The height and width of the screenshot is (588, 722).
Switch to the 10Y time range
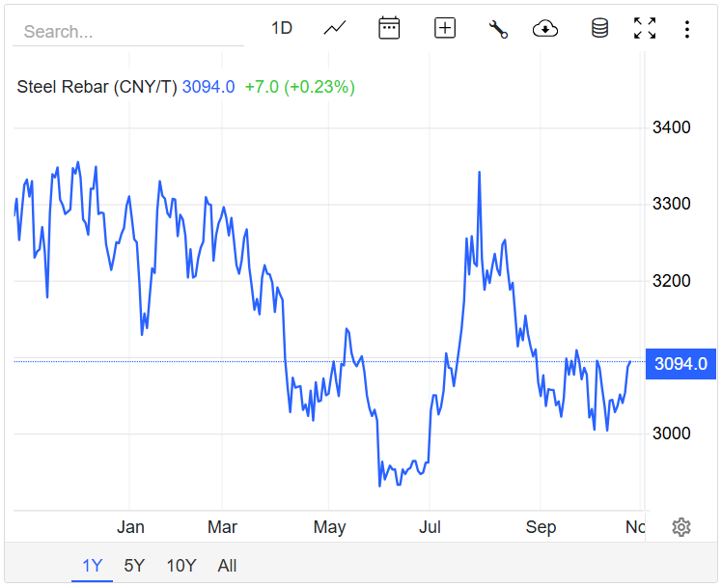coord(181,566)
